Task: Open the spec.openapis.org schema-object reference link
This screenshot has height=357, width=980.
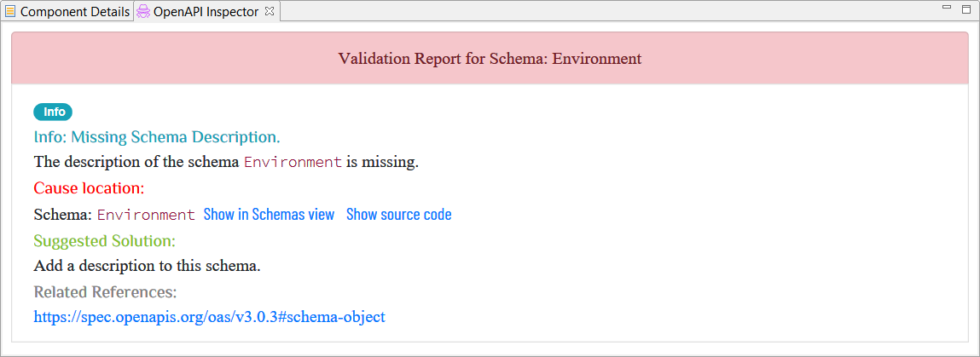Action: point(209,317)
